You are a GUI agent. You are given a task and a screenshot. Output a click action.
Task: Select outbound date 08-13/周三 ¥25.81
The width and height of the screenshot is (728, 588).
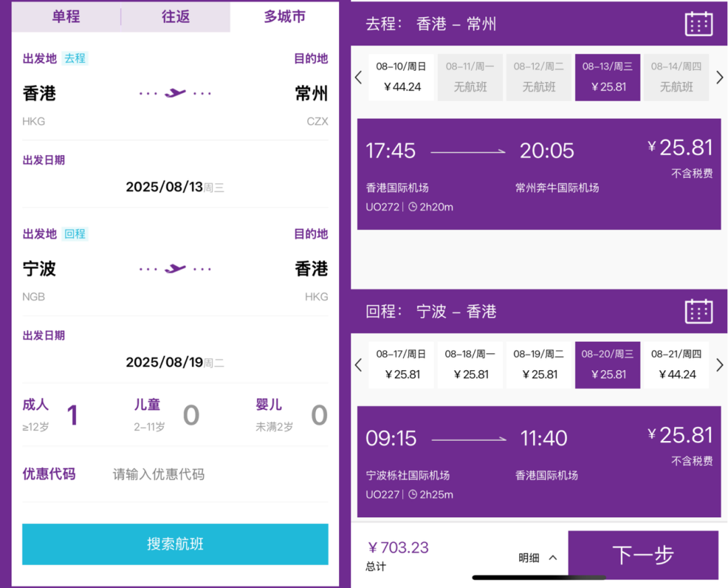607,77
